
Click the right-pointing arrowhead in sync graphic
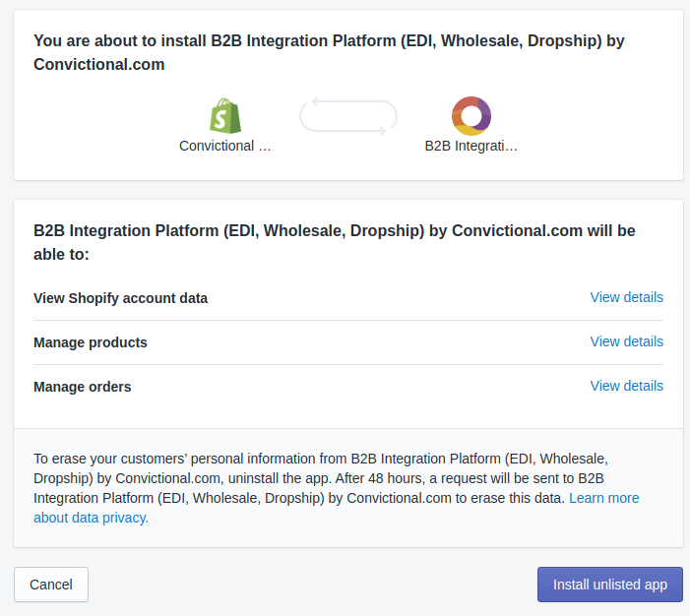(x=382, y=132)
